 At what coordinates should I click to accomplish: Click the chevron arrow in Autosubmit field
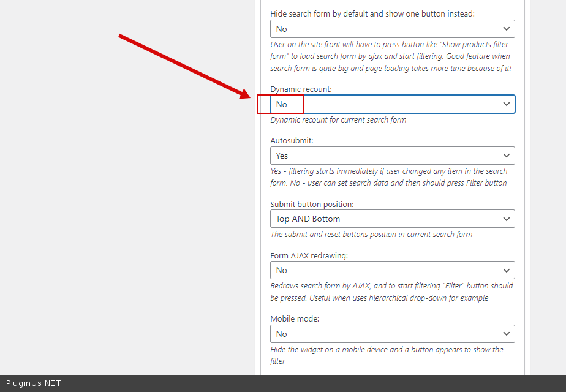click(x=507, y=156)
